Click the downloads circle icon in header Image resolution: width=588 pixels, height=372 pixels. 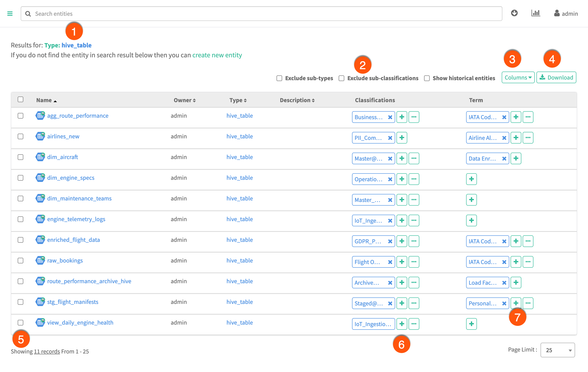click(x=514, y=13)
